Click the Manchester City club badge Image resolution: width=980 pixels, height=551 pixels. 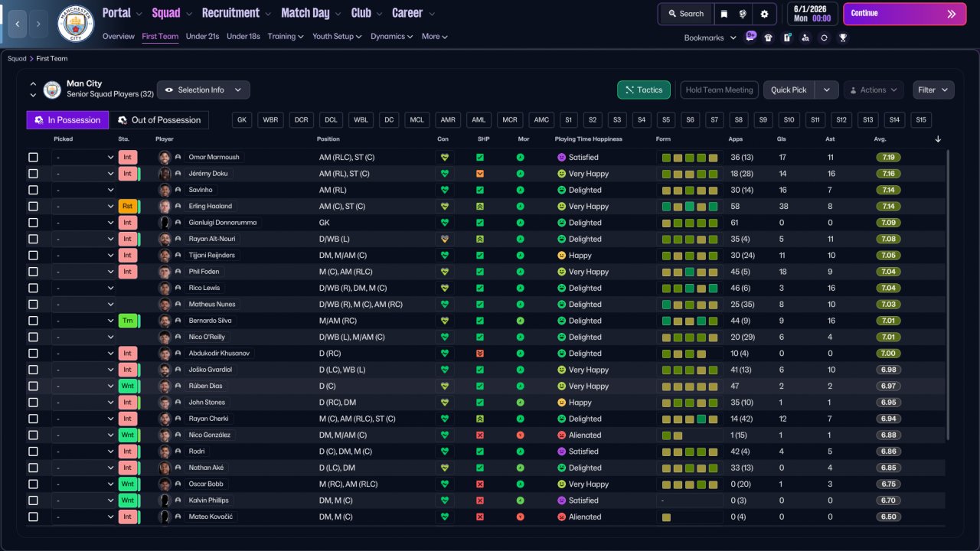75,24
